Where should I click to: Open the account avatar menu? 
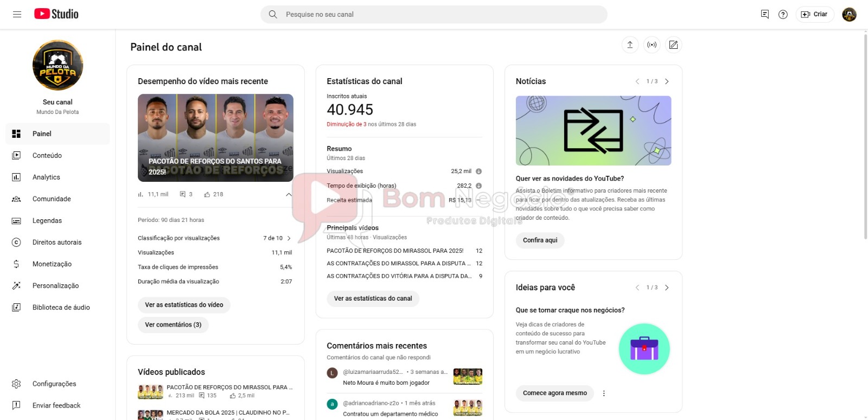pyautogui.click(x=849, y=14)
